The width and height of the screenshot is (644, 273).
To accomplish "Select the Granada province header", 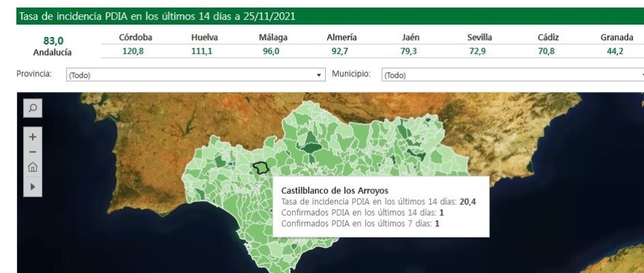I will pos(617,38).
